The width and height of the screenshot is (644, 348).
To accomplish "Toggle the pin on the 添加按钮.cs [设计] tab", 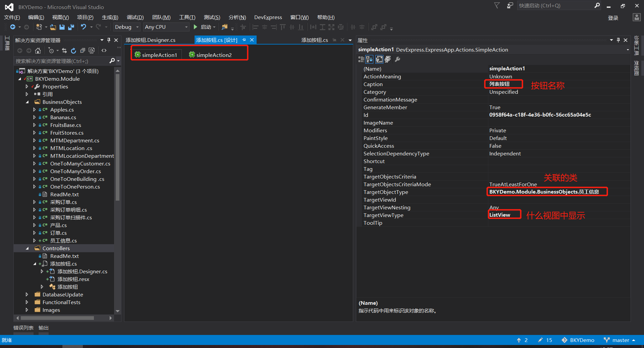I will [244, 40].
